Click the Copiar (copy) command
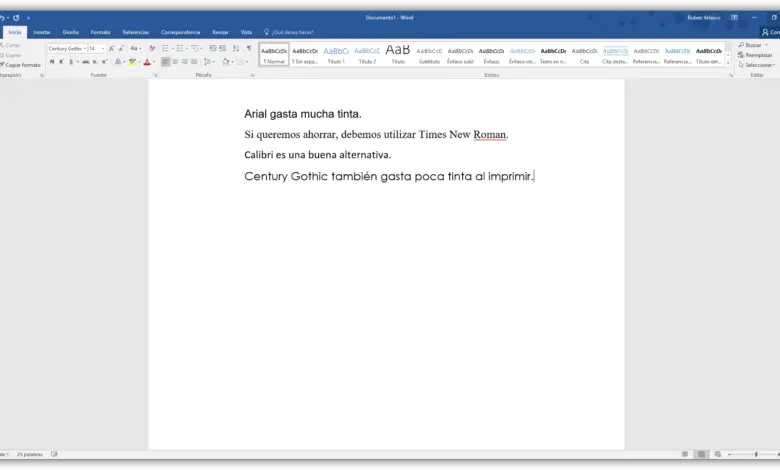Viewport: 780px width, 470px height. 10,55
